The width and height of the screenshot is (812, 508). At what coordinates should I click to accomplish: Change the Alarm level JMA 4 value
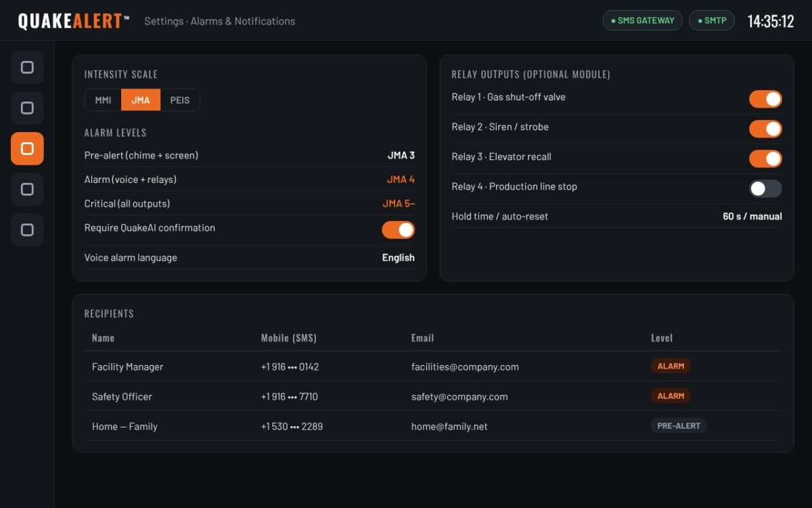click(x=401, y=179)
